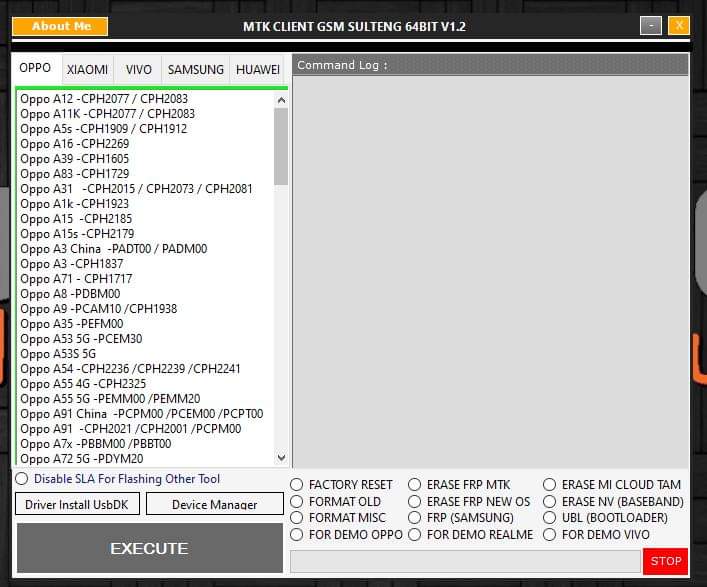
Task: Click scroll up arrow in device list
Action: coord(281,100)
